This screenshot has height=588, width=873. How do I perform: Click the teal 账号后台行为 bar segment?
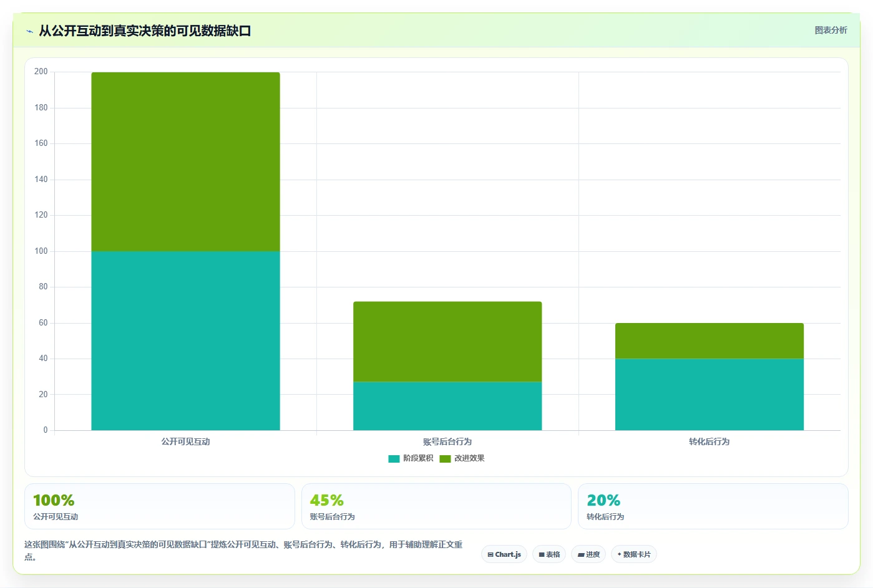click(447, 406)
